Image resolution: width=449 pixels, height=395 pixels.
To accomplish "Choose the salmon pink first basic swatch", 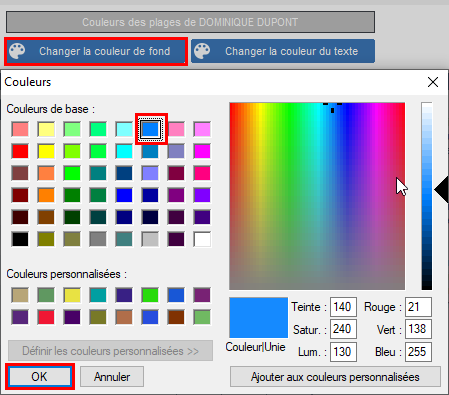I will point(20,129).
